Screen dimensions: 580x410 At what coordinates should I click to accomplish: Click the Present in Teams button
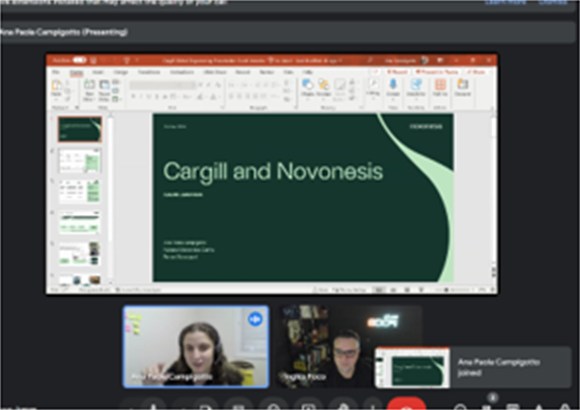pos(437,72)
